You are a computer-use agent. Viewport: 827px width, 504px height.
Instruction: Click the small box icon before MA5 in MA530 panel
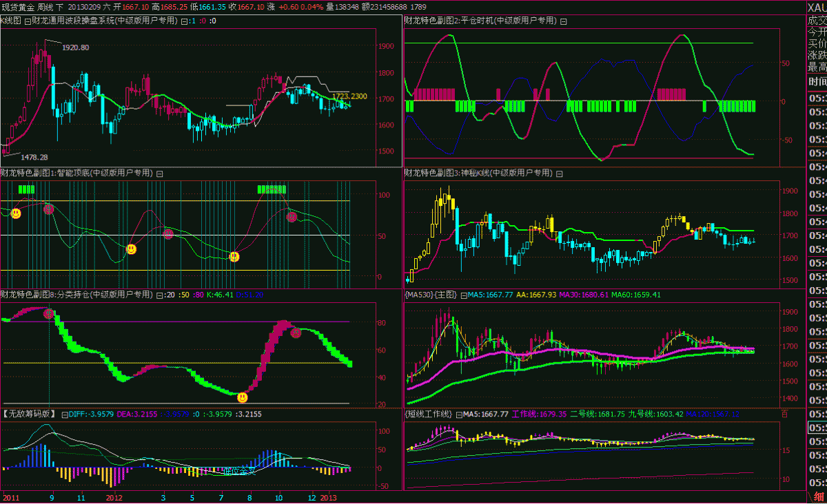pos(463,295)
